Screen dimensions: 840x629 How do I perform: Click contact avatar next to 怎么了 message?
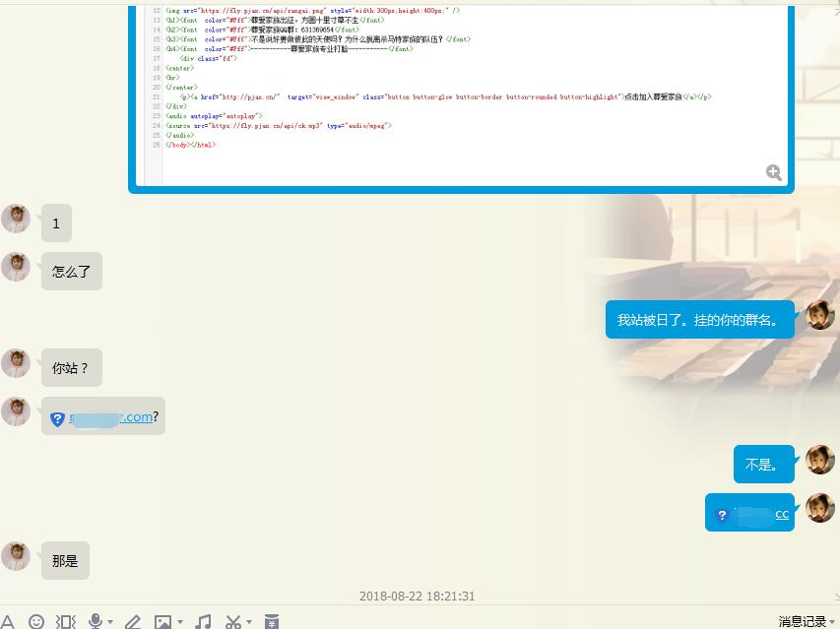coord(15,267)
